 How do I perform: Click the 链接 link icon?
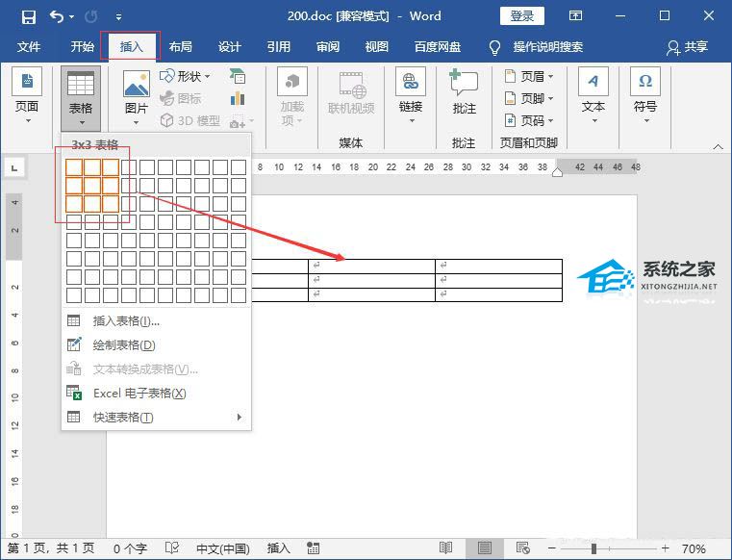[x=411, y=81]
